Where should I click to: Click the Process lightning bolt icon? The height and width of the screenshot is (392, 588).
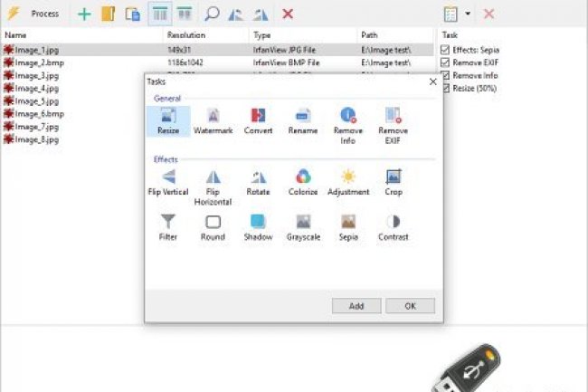tap(14, 14)
